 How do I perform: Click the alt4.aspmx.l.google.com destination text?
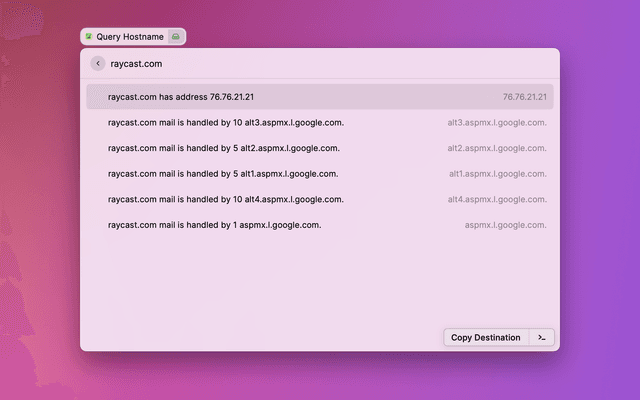point(497,200)
